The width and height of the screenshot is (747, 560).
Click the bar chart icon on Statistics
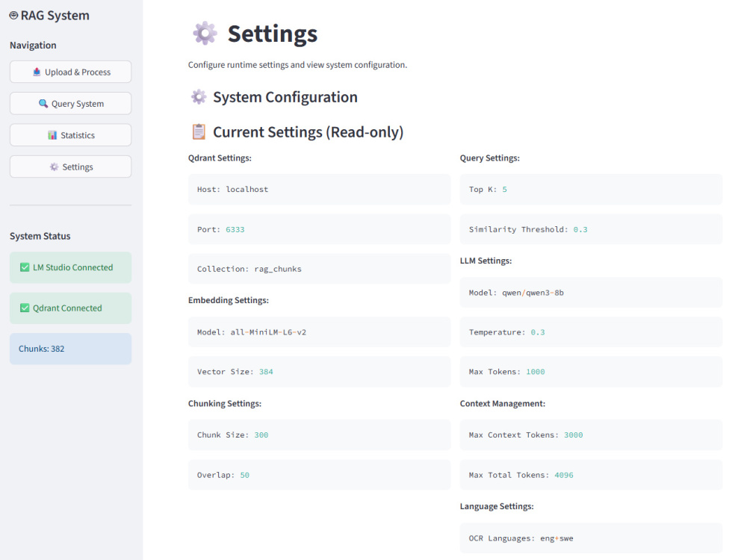(52, 135)
